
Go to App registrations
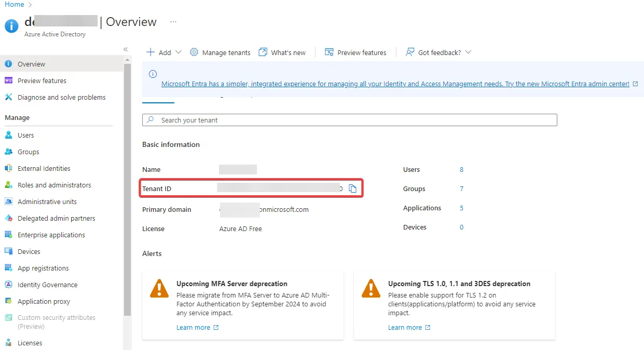(x=43, y=268)
